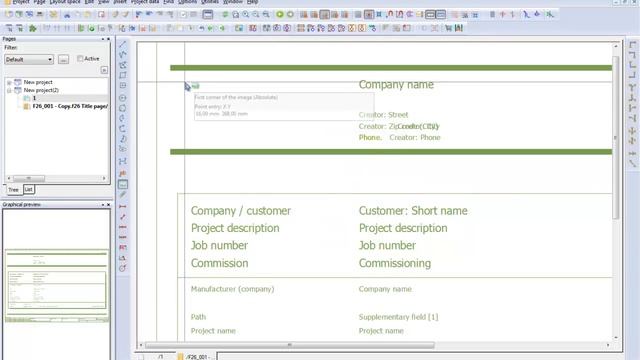Click 'Customer: Short name' text on canvas
This screenshot has width=640, height=360.
tap(413, 211)
